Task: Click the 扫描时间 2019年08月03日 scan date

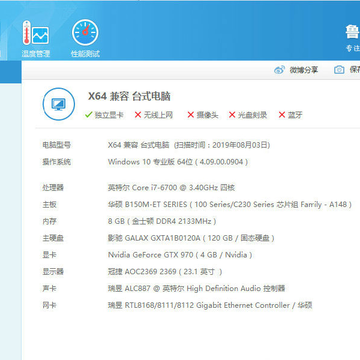Action: (222, 145)
